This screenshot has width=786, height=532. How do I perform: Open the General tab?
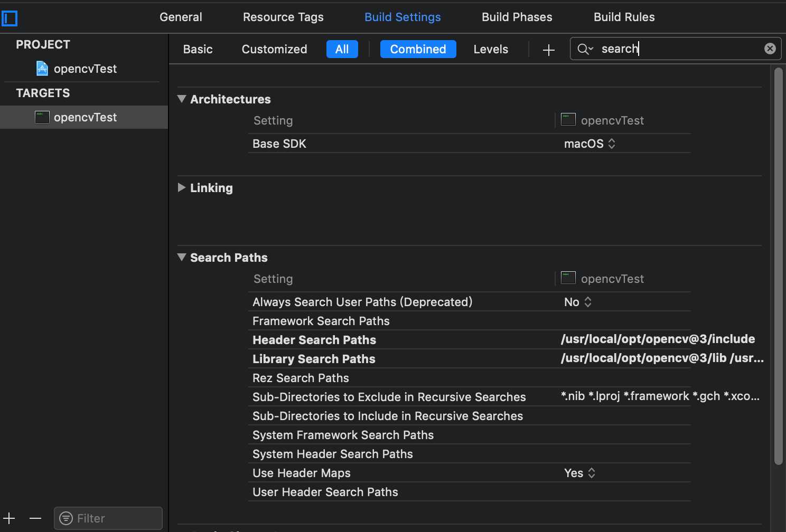[x=181, y=17]
